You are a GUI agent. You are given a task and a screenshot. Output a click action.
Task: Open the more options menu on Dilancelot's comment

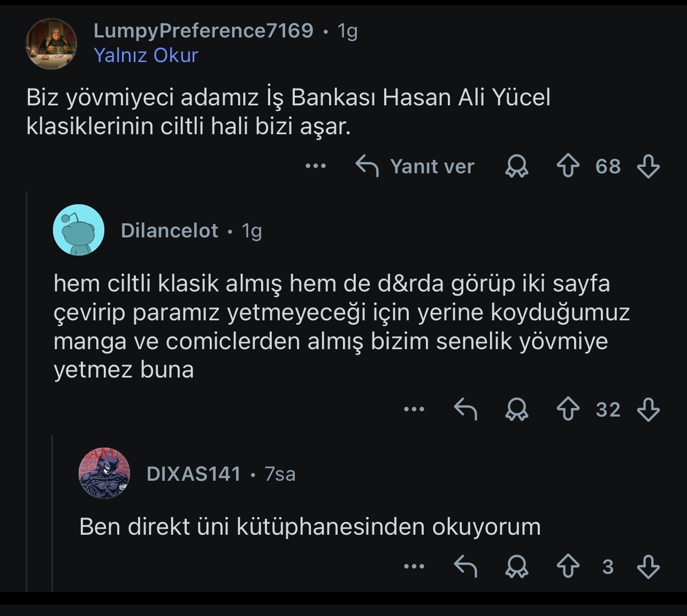[x=414, y=410]
